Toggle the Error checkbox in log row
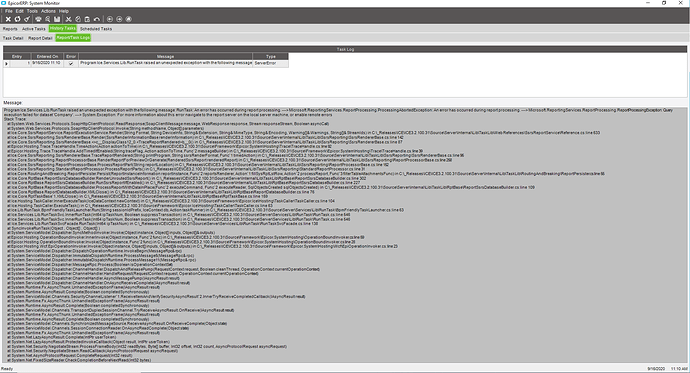This screenshot has width=690, height=373. point(71,63)
